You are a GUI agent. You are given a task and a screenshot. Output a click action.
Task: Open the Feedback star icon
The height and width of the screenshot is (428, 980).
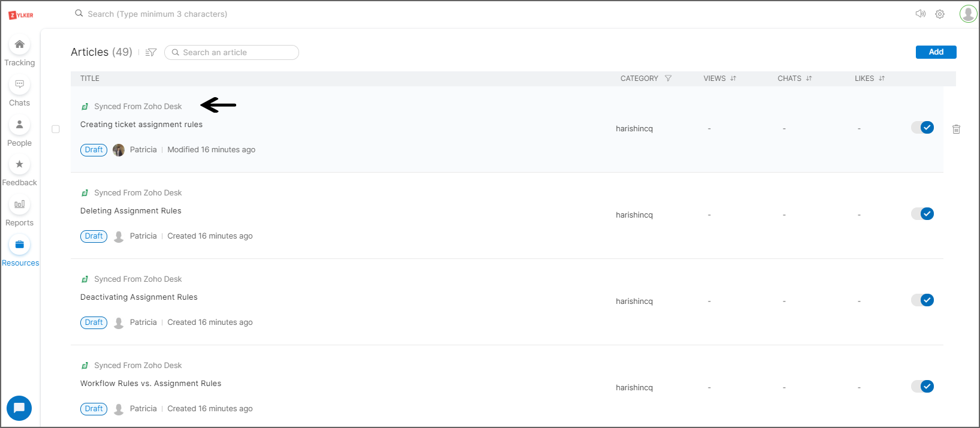(19, 165)
